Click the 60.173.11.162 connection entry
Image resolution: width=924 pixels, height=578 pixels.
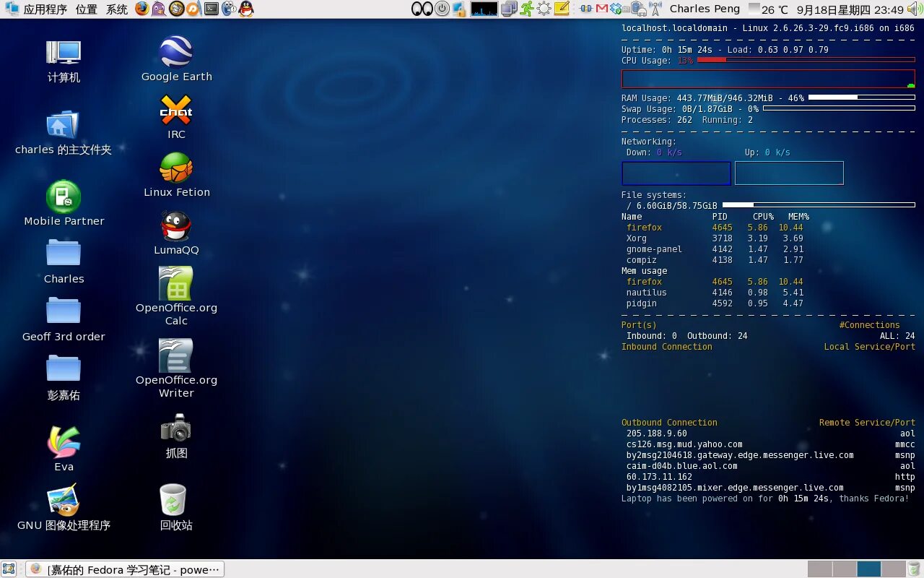[659, 477]
